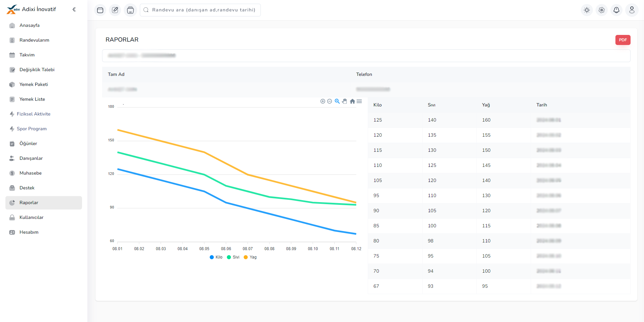Toggle Sivi series in chart legend
Image resolution: width=644 pixels, height=322 pixels.
click(233, 257)
